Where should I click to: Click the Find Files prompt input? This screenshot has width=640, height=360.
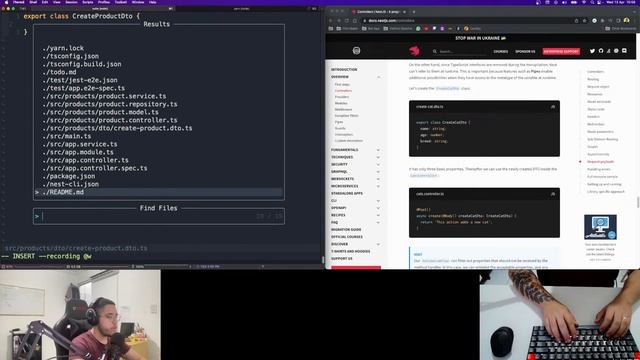point(159,216)
